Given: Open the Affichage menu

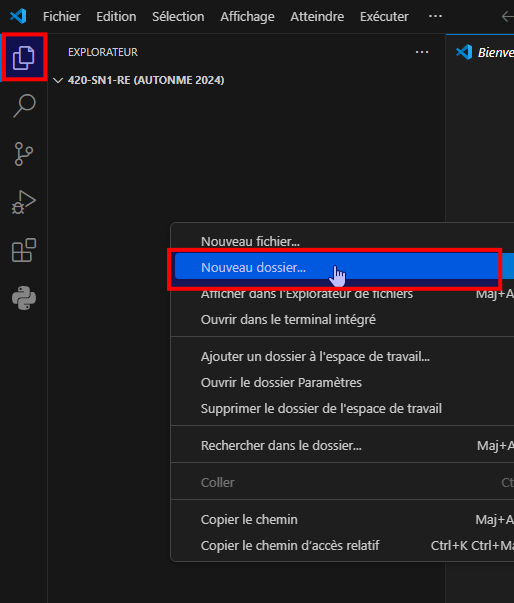Looking at the screenshot, I should coord(247,17).
